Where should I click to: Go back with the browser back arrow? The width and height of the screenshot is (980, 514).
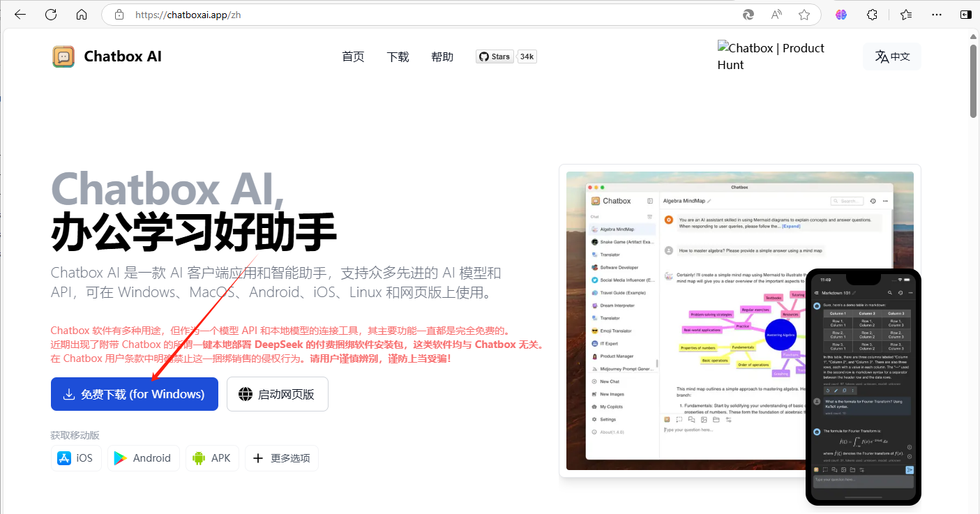click(20, 15)
